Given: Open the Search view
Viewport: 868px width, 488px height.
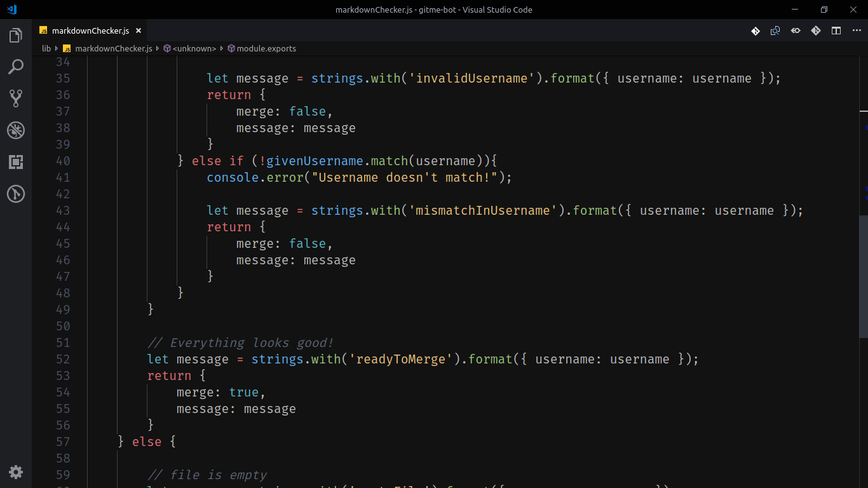Looking at the screenshot, I should 15,67.
